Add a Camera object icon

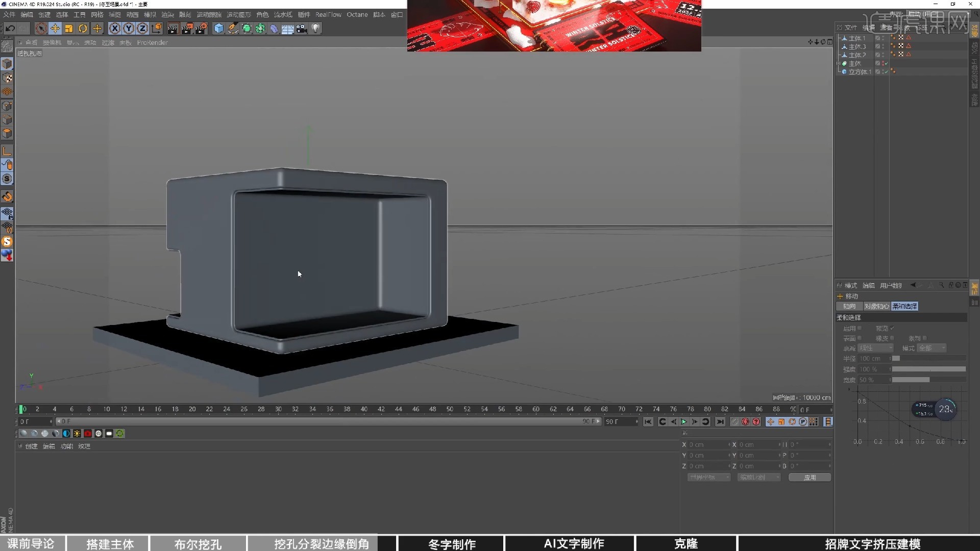pyautogui.click(x=302, y=29)
